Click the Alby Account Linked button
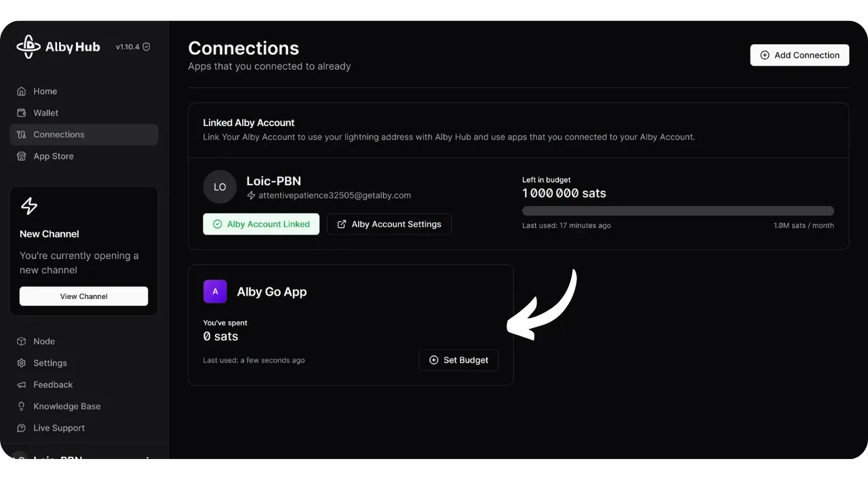 [x=261, y=224]
